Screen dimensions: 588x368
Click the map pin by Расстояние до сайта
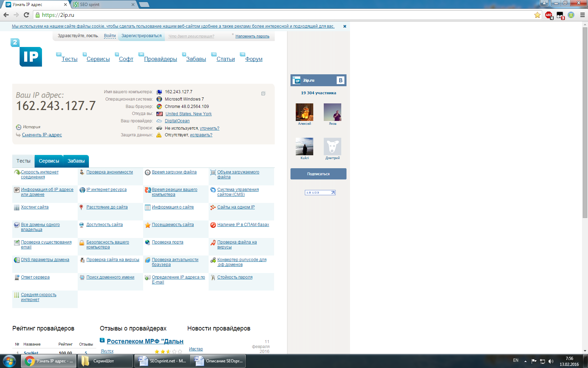[81, 207]
